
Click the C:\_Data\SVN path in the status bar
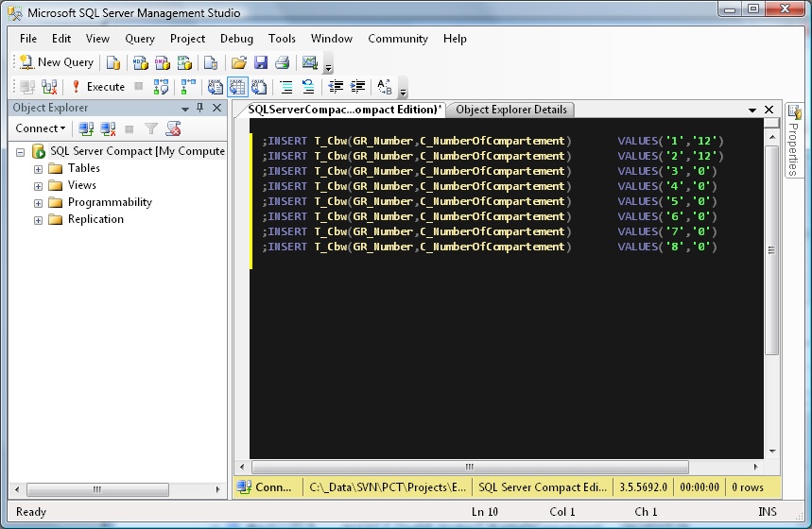tap(388, 487)
